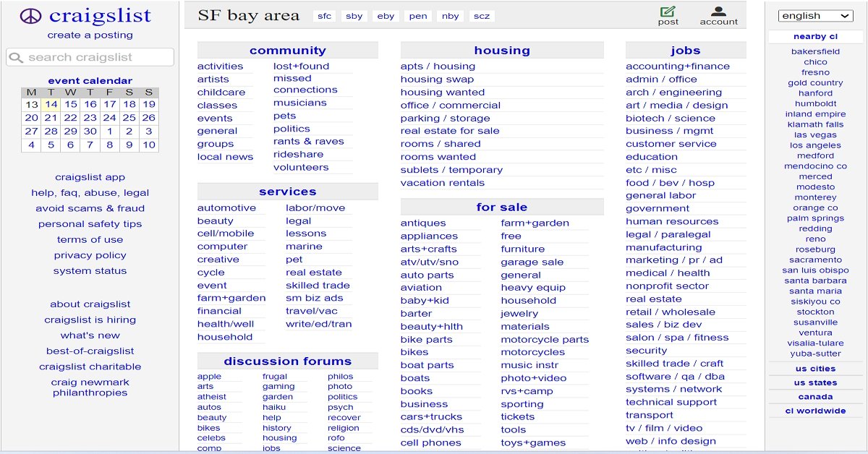868x454 pixels.
Task: Open the automotive services link
Action: click(x=226, y=208)
